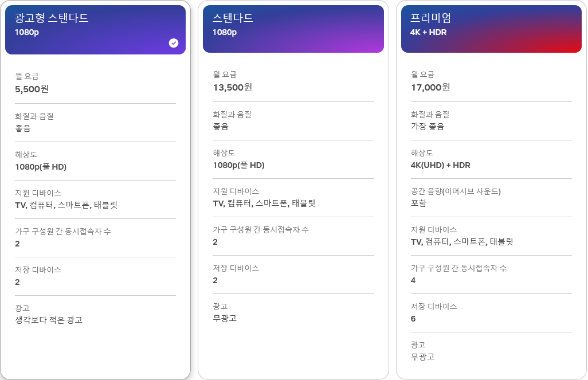Viewport: 588px width, 380px height.
Task: Select the 광고형 스탠다드 plan title
Action: click(52, 18)
